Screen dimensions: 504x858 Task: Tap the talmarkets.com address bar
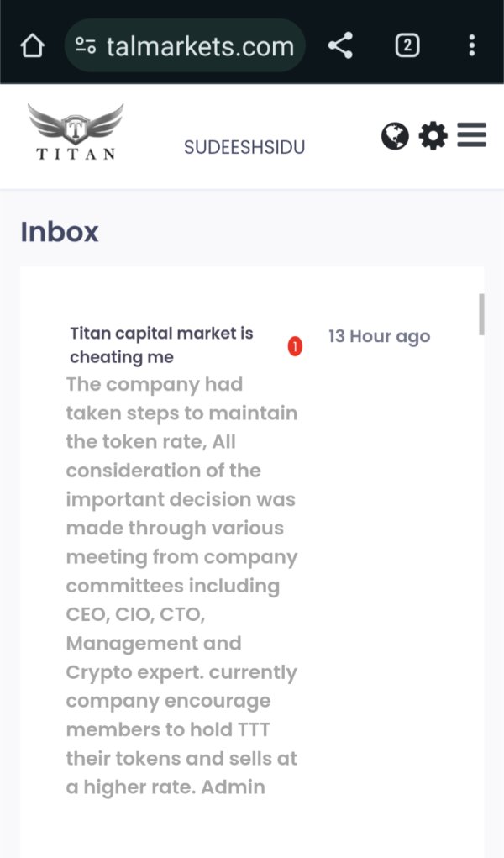pyautogui.click(x=200, y=45)
